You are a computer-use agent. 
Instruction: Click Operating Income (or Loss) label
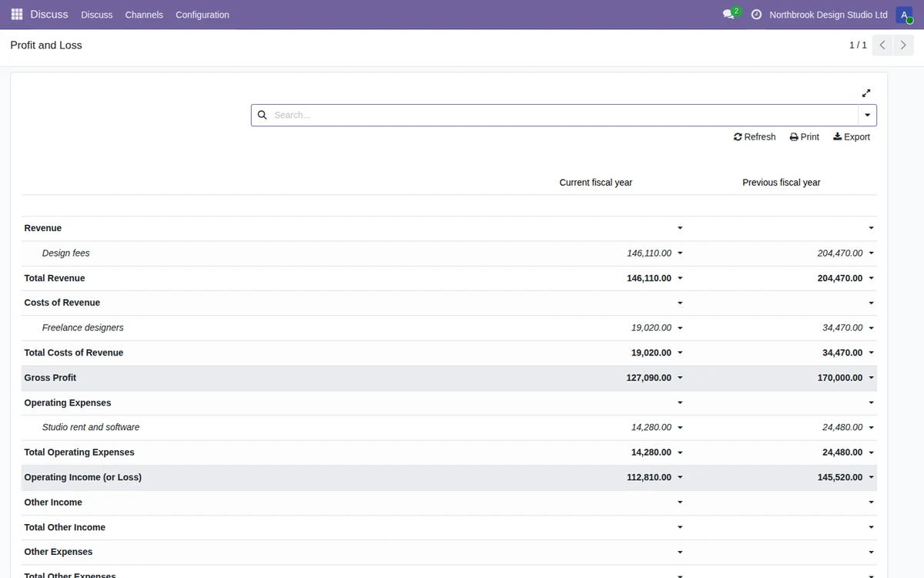[83, 477]
